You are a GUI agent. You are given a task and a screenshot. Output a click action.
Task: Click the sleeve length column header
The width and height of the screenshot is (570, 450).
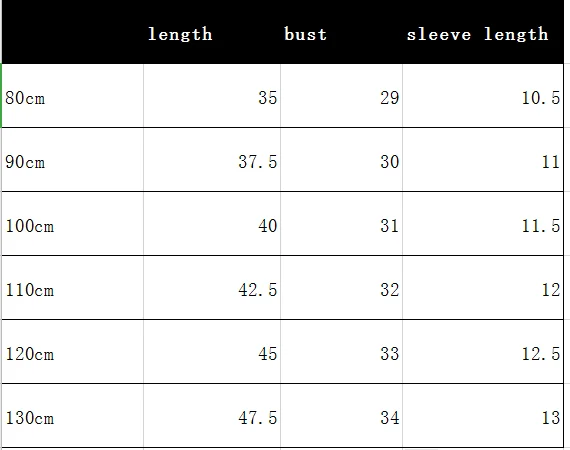(483, 32)
